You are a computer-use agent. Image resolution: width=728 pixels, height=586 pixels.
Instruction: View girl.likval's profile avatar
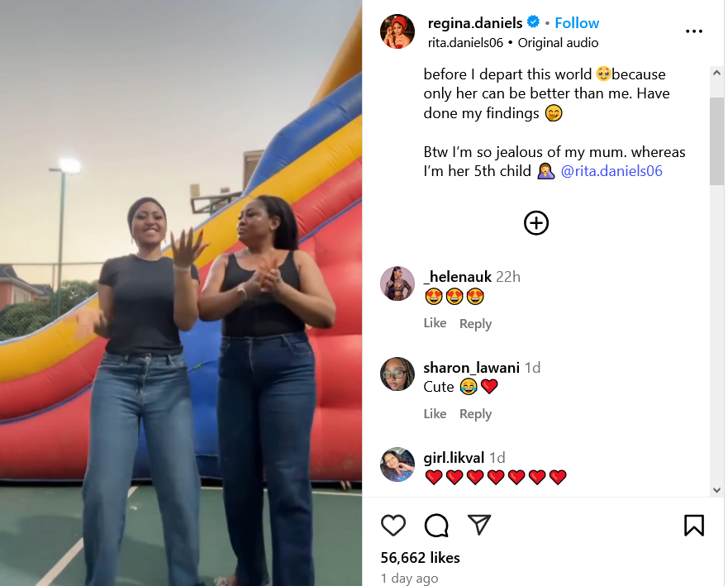397,465
